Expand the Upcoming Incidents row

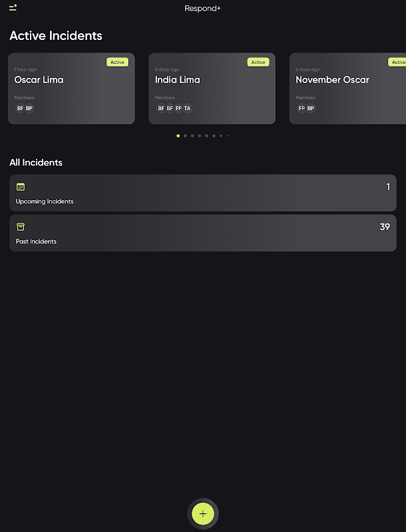click(203, 194)
